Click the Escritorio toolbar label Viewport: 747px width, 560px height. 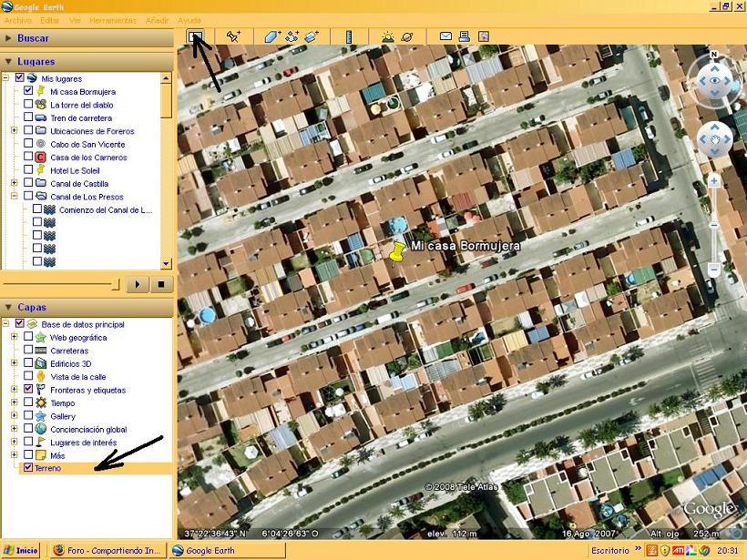610,551
